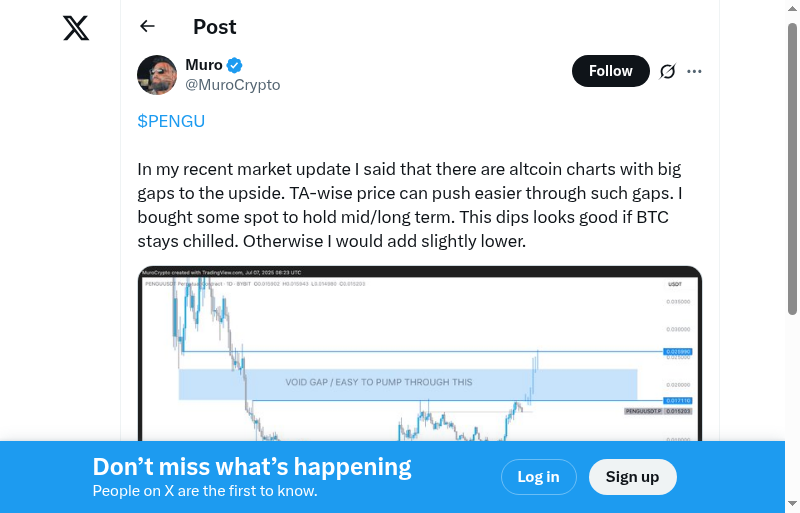
Task: Click the Muro display name
Action: pos(204,65)
